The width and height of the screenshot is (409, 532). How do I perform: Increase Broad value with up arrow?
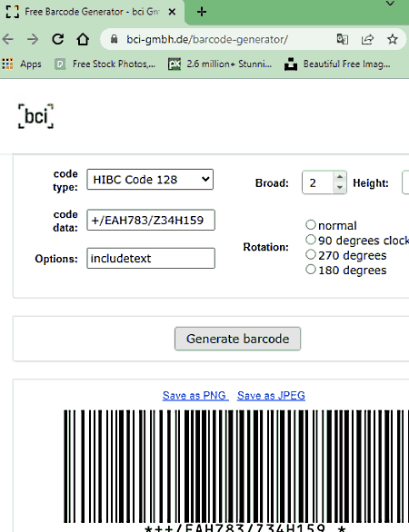click(339, 177)
